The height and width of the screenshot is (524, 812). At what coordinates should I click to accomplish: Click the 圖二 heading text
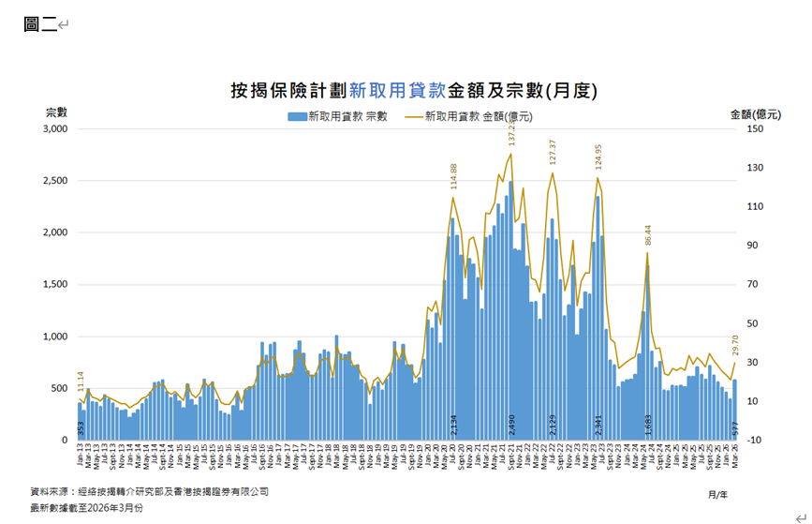40,24
